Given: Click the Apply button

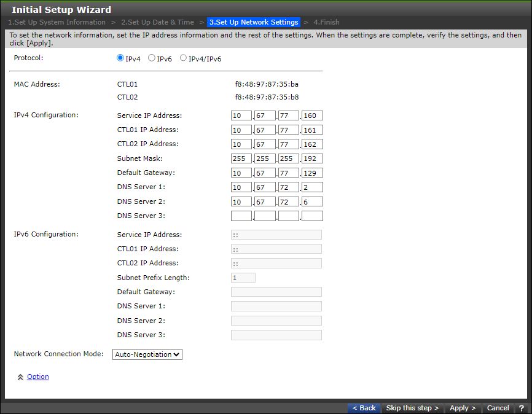Looking at the screenshot, I should [x=462, y=408].
